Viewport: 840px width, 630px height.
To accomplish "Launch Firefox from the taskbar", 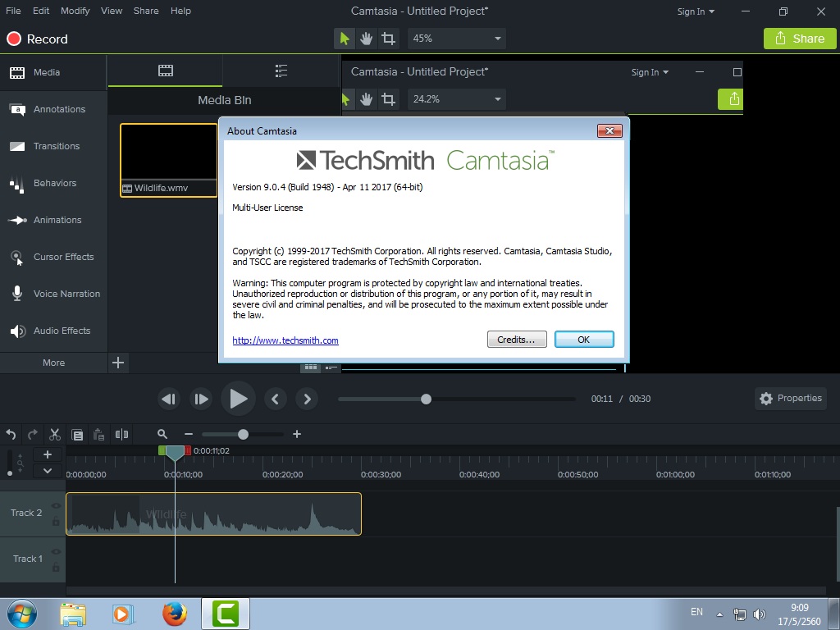I will [x=175, y=614].
